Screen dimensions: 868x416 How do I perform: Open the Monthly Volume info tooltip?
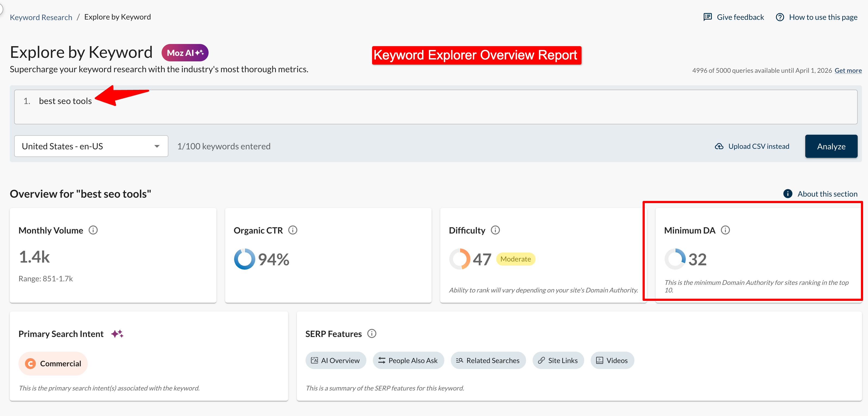(x=93, y=230)
